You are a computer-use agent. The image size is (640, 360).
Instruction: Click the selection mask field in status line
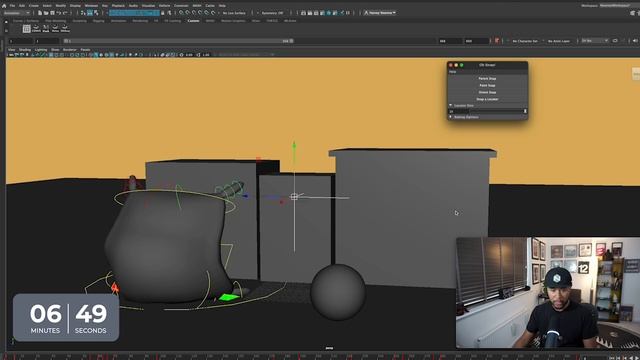pyautogui.click(x=134, y=13)
